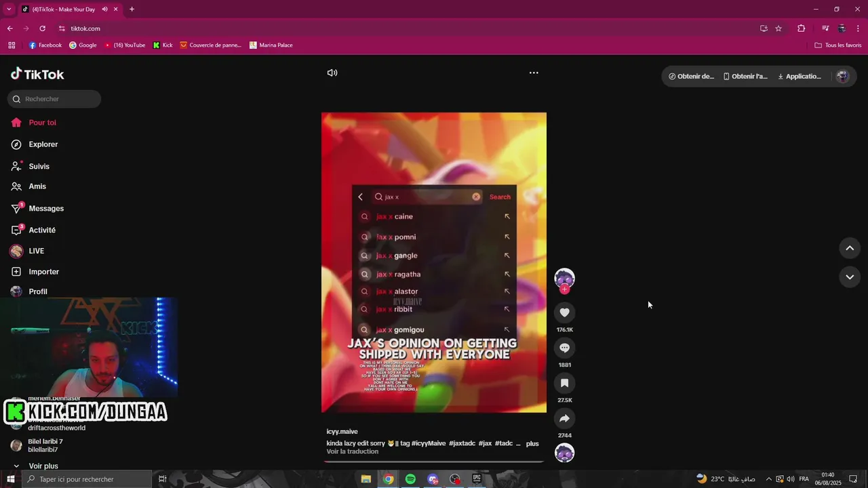Click Obtenir des pièces button

(x=691, y=76)
